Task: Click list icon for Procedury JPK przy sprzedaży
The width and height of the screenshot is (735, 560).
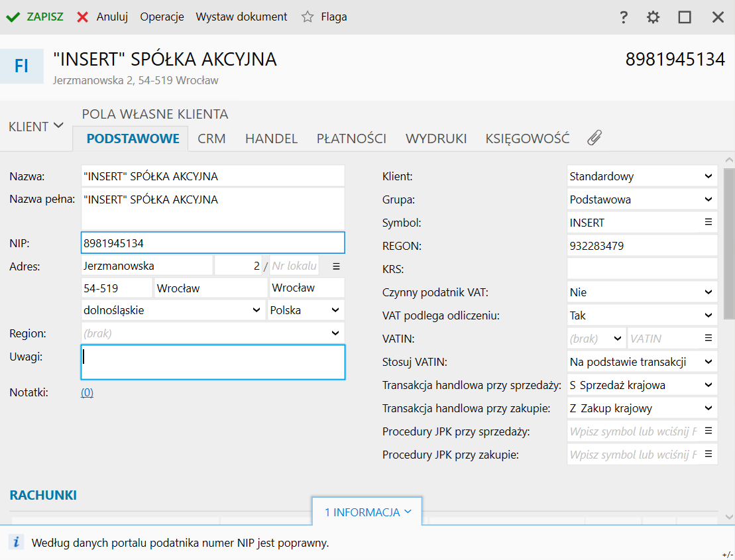Action: coord(708,431)
